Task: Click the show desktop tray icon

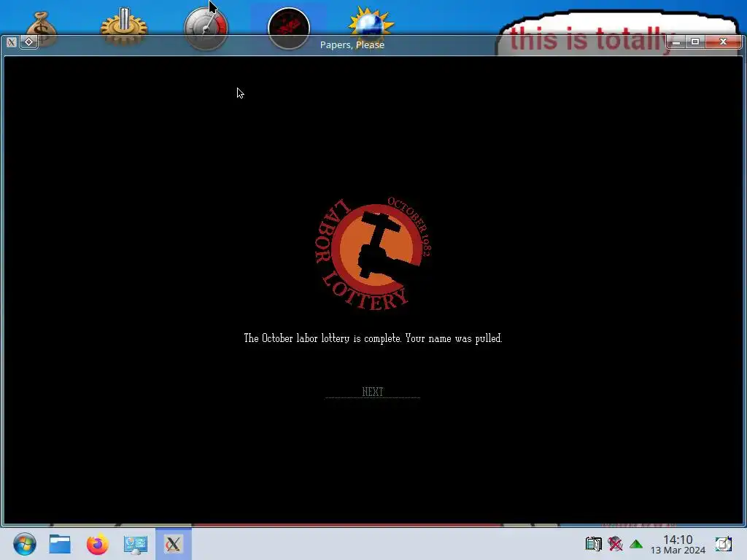Action: (723, 544)
